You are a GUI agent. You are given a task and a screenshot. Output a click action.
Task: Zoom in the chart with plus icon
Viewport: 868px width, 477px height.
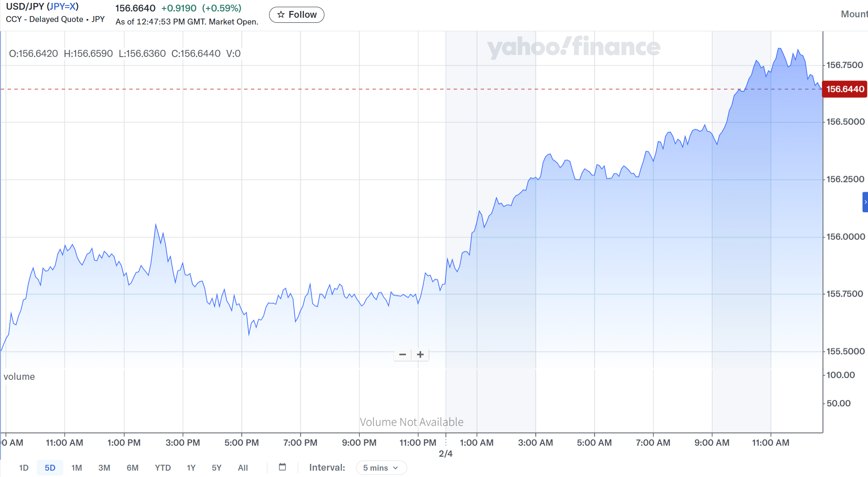coord(420,354)
